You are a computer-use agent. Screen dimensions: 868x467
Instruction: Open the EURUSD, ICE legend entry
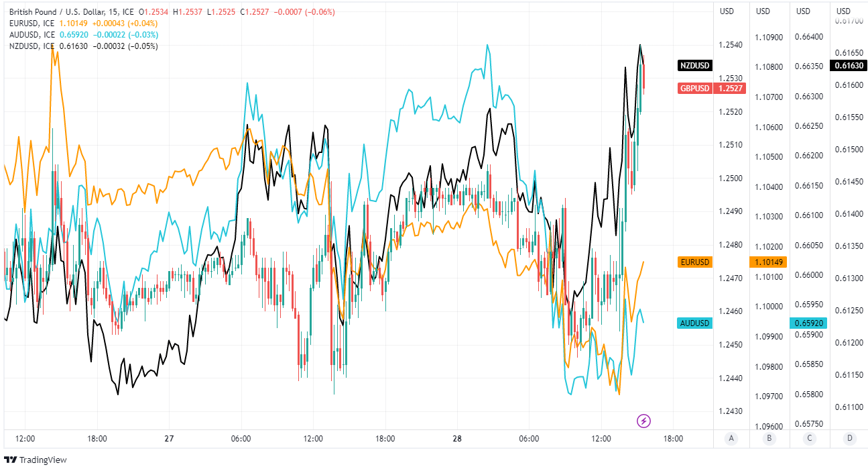click(x=32, y=23)
